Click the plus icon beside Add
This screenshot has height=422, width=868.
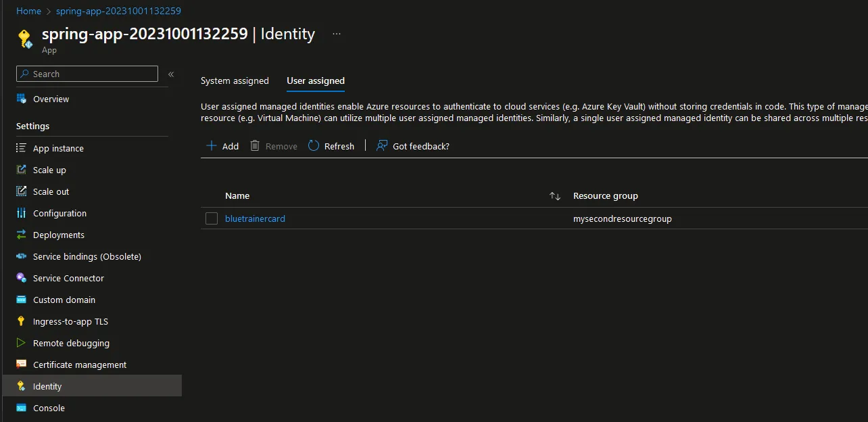click(212, 146)
